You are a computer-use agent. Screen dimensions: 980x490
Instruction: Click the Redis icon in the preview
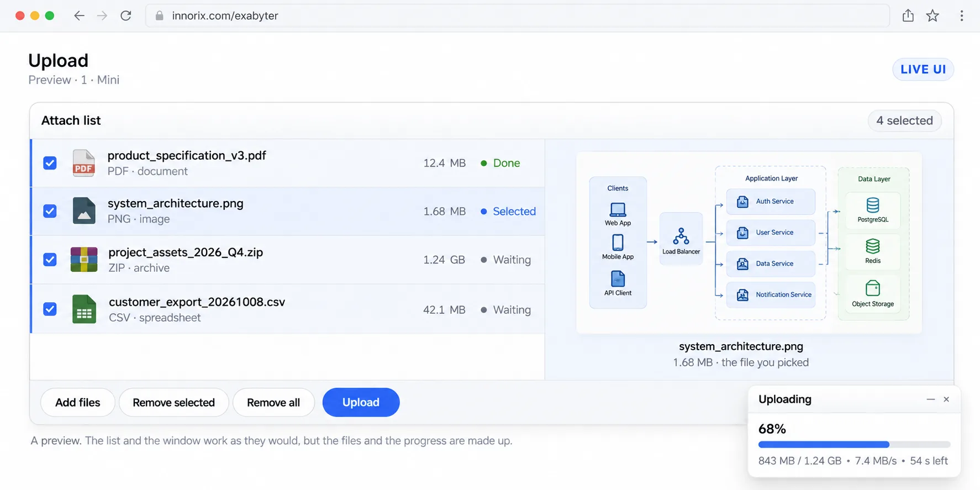tap(873, 246)
